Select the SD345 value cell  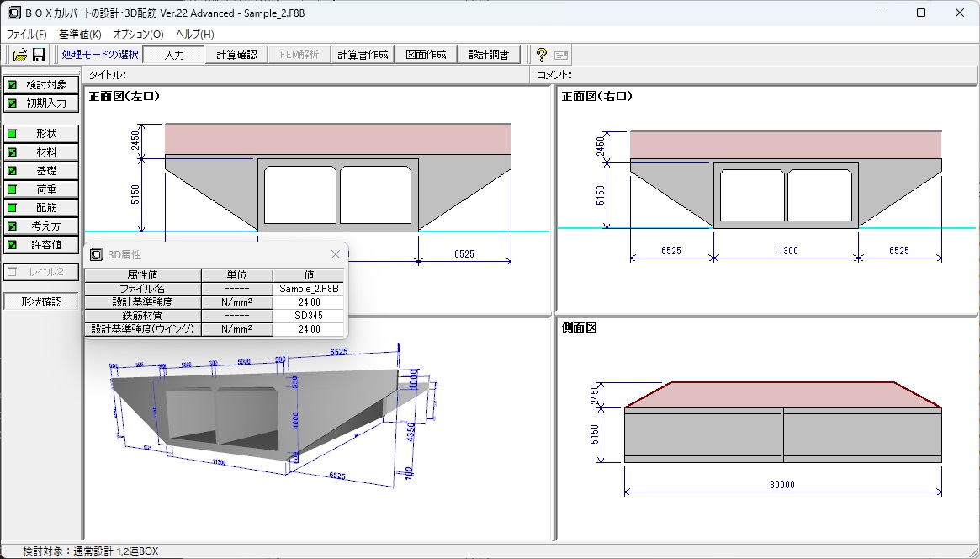(x=308, y=316)
